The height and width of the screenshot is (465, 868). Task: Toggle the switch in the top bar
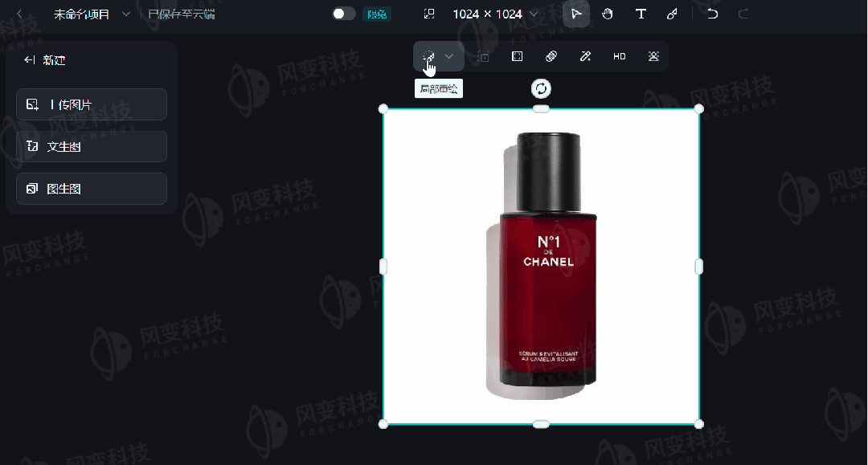tap(344, 14)
